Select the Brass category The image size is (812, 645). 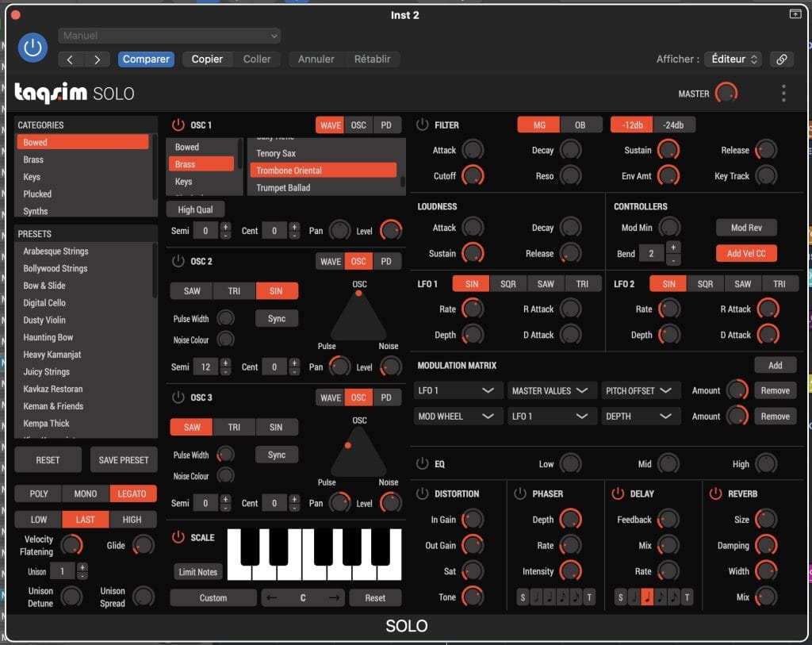point(34,159)
